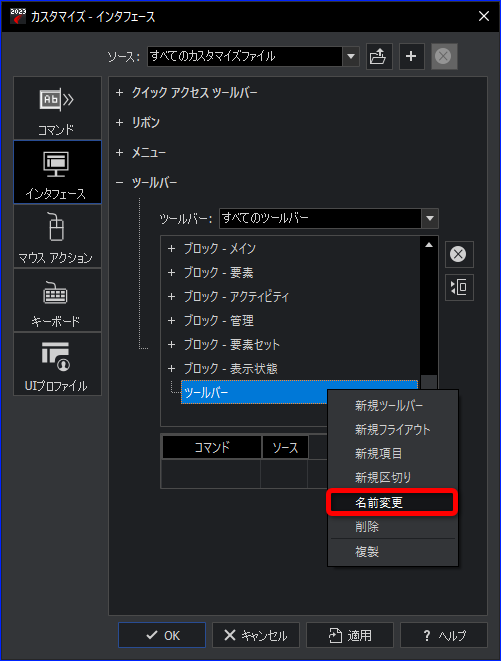501x661 pixels.
Task: Open the ソース dropdown list
Action: 351,56
